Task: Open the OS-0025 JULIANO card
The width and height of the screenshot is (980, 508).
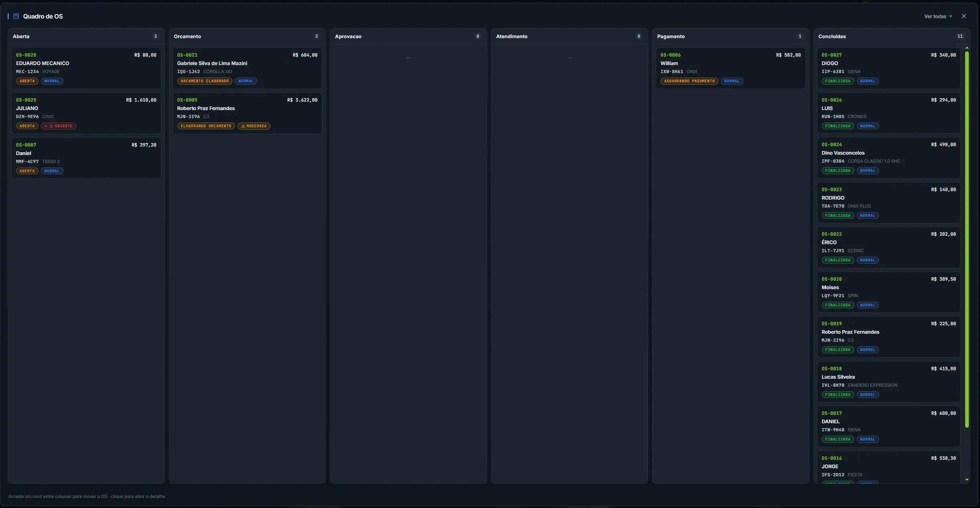Action: (86, 113)
